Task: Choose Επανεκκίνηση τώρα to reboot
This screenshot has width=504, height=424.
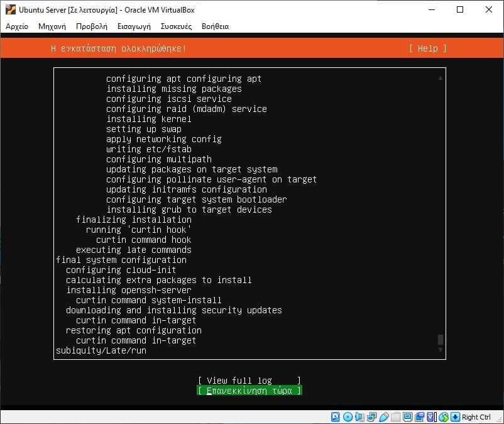Action: pos(249,391)
